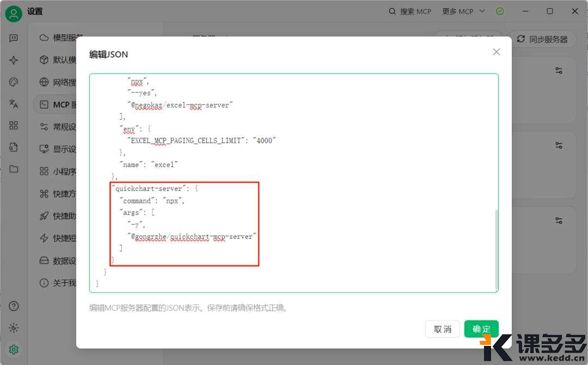588x365 pixels.
Task: Select 显示设置 settings menu item
Action: point(57,149)
